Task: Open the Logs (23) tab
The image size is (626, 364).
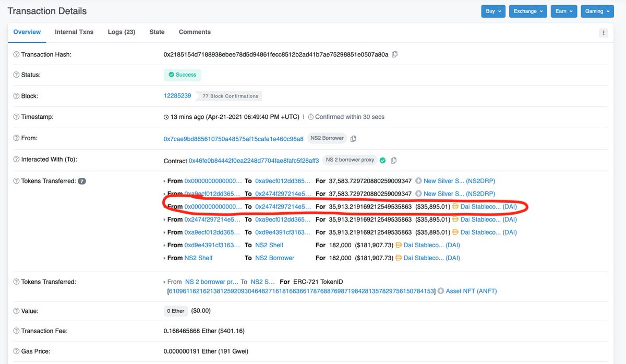Action: [122, 32]
